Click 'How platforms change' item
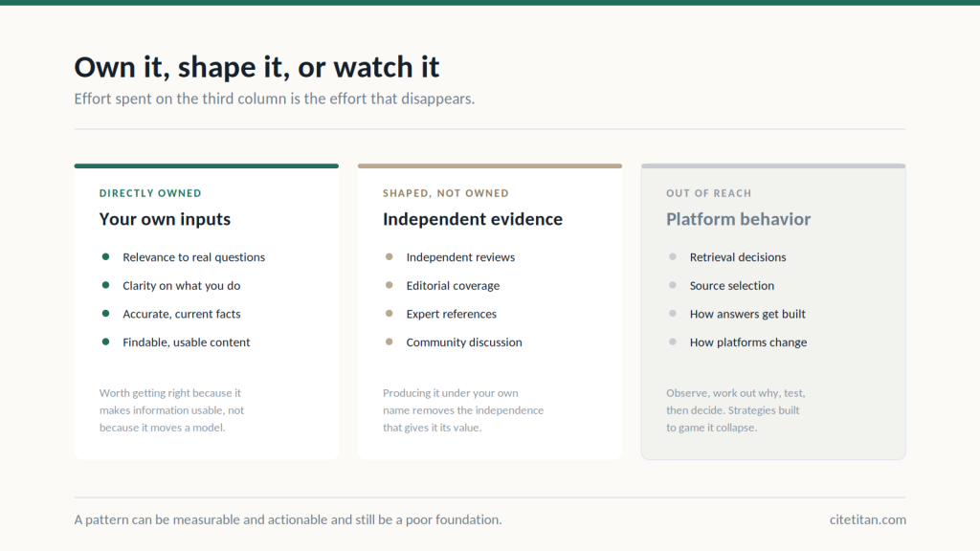The image size is (980, 551). (748, 342)
